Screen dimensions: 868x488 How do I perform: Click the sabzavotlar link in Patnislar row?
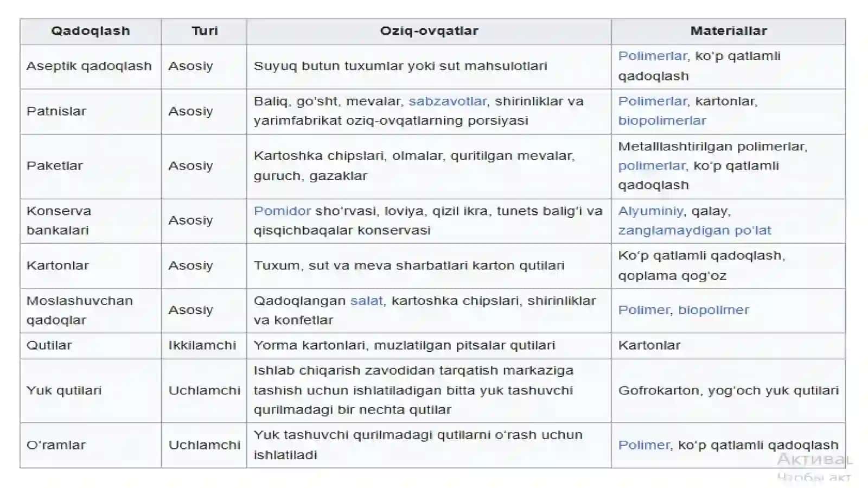click(448, 101)
